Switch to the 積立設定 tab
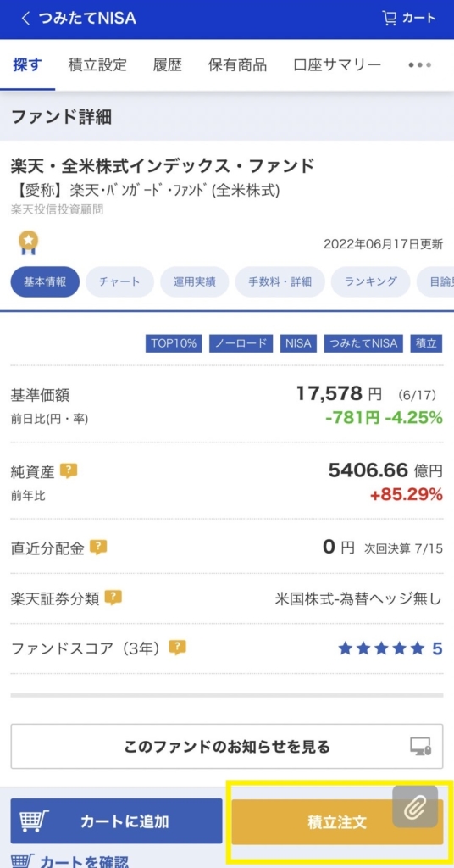Screen dimensions: 454x868 coord(97,65)
